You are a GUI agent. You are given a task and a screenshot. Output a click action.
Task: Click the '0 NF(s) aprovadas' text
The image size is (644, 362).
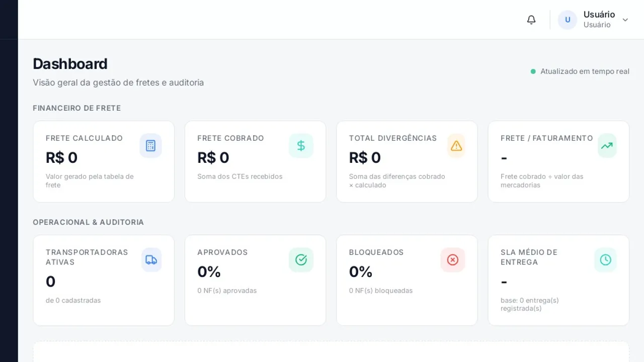[227, 291]
